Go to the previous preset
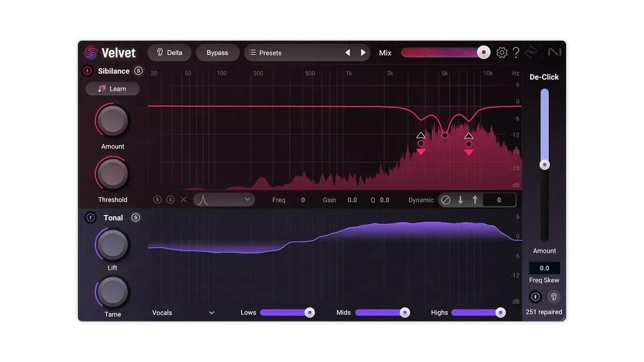Image resolution: width=644 pixels, height=362 pixels. pos(348,53)
